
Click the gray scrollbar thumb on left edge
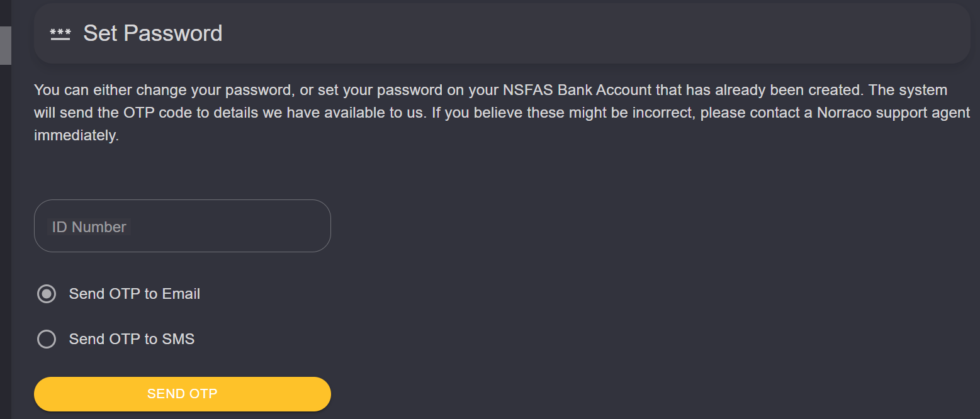tap(6, 46)
